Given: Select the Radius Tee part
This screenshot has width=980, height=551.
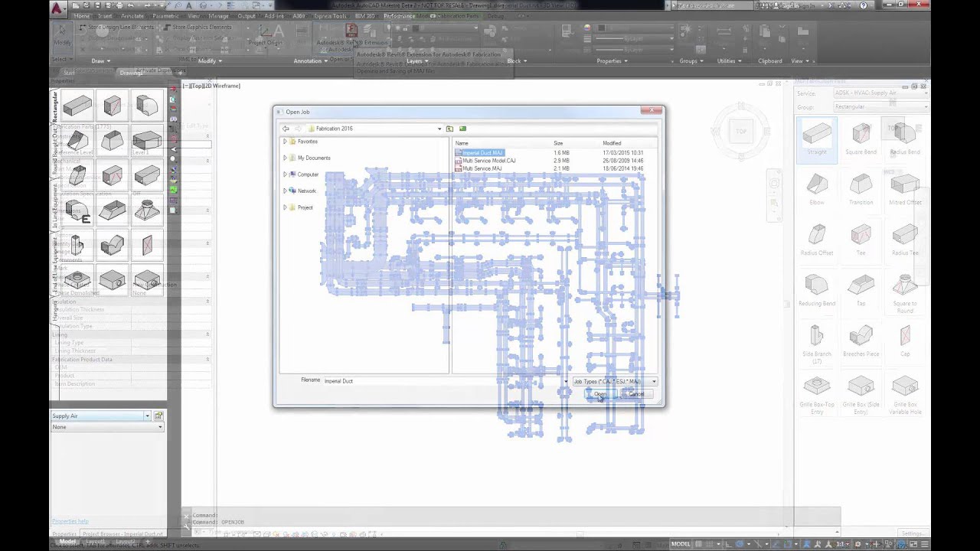Looking at the screenshot, I should (x=905, y=240).
